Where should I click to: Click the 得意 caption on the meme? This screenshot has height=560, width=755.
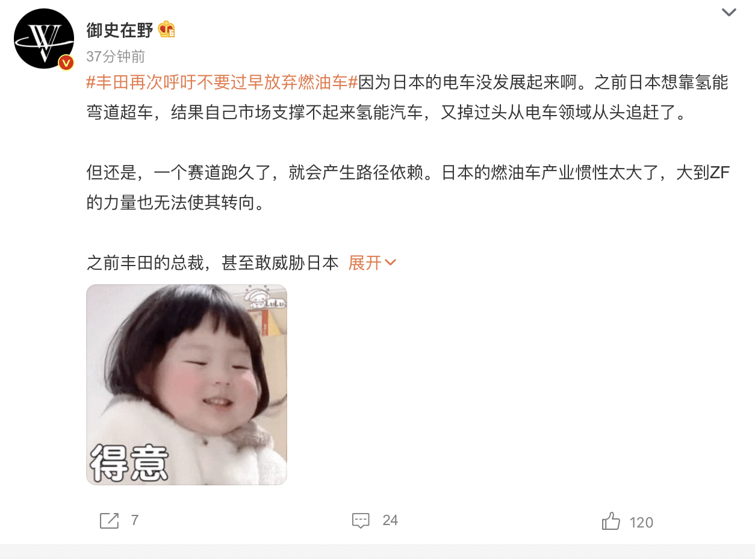pyautogui.click(x=129, y=462)
